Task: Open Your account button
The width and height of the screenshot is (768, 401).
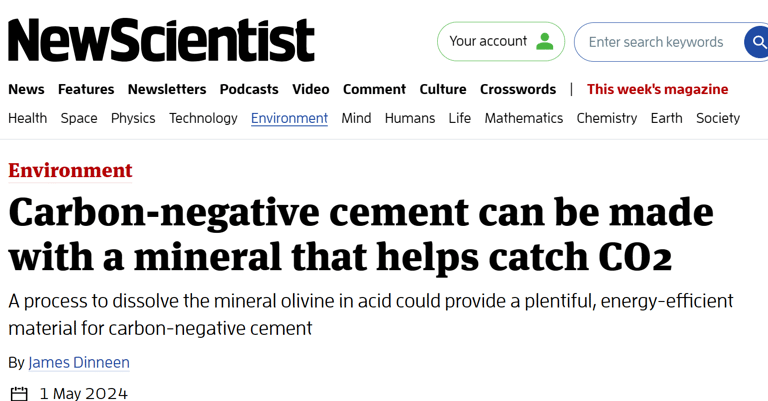Action: click(x=500, y=42)
